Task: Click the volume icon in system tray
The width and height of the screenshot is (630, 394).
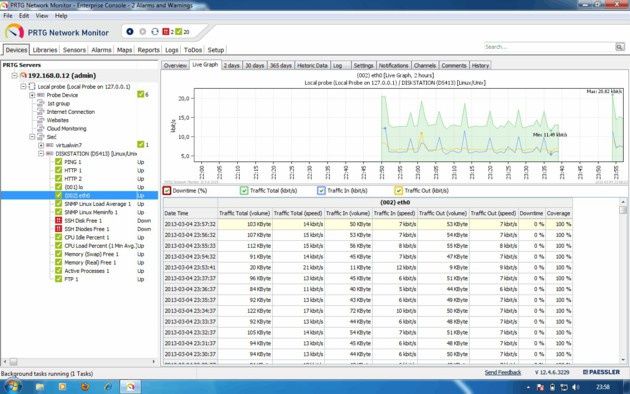Action: 576,387
